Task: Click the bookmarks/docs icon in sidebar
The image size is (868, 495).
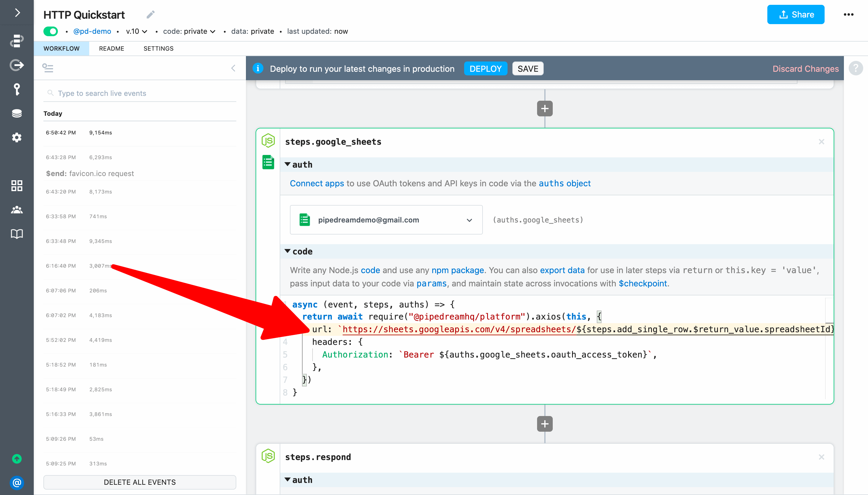Action: coord(17,234)
